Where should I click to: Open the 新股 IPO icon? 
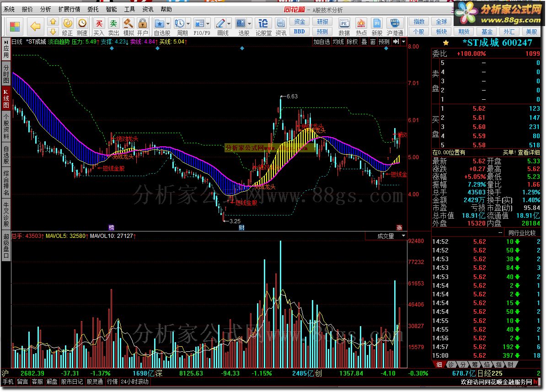click(x=377, y=27)
